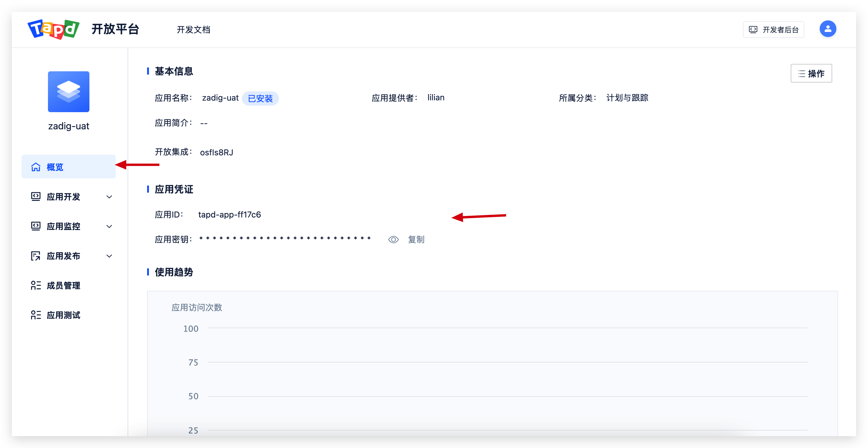Screen dimensions: 868x448
Task: Click the 已安装 status badge
Action: click(x=260, y=98)
